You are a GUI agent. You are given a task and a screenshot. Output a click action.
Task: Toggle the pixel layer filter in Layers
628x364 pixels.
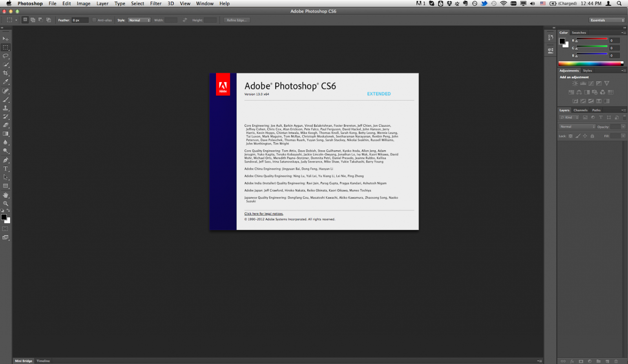pos(585,117)
